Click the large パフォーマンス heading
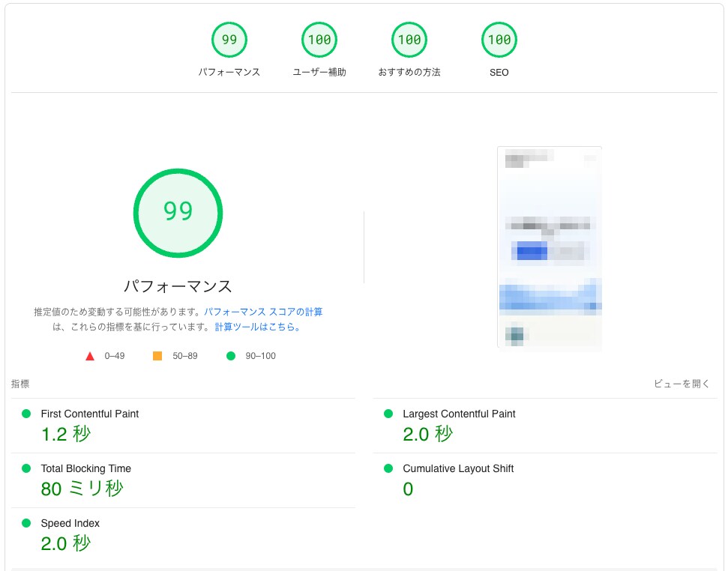This screenshot has width=728, height=571. coord(178,286)
